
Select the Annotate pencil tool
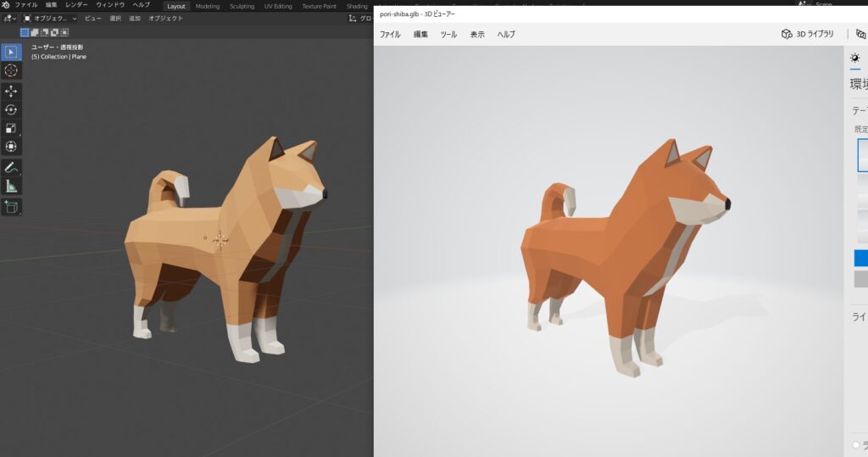coord(12,168)
